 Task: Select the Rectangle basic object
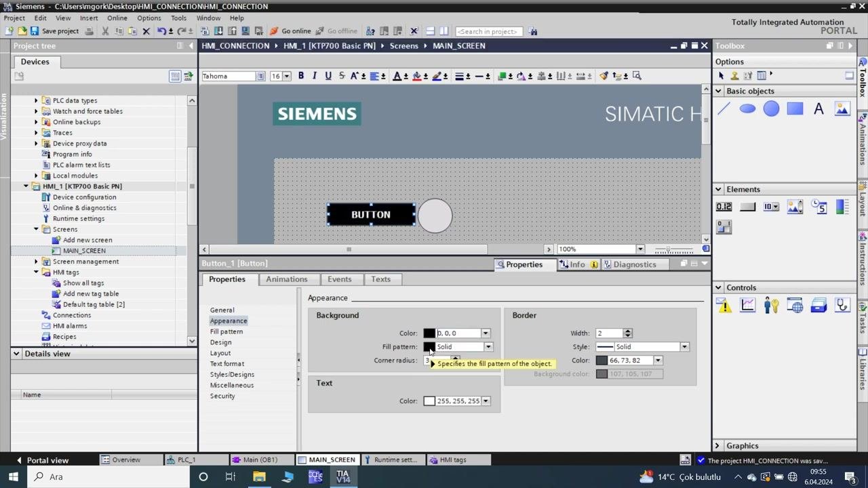(795, 108)
